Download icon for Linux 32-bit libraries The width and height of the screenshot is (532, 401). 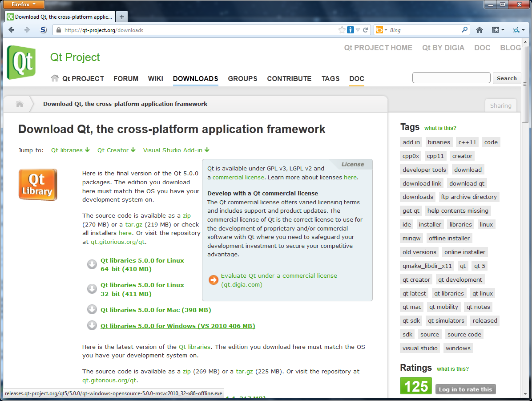point(92,288)
